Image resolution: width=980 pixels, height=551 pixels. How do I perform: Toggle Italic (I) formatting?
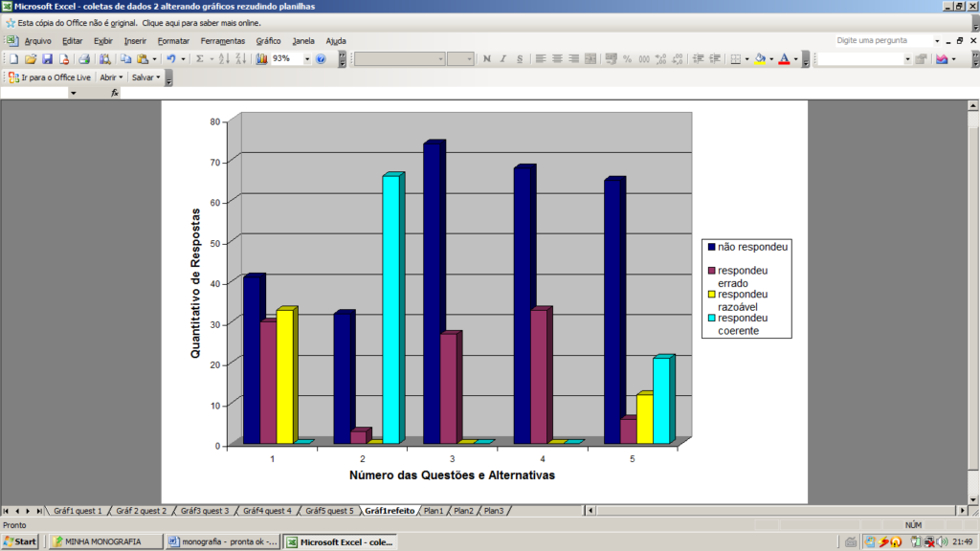click(x=503, y=59)
